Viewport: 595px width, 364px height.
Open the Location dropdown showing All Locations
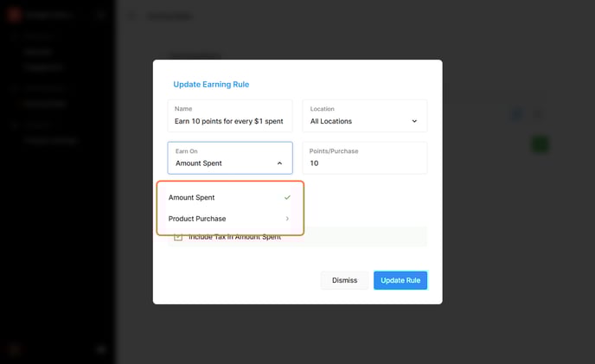(x=365, y=116)
